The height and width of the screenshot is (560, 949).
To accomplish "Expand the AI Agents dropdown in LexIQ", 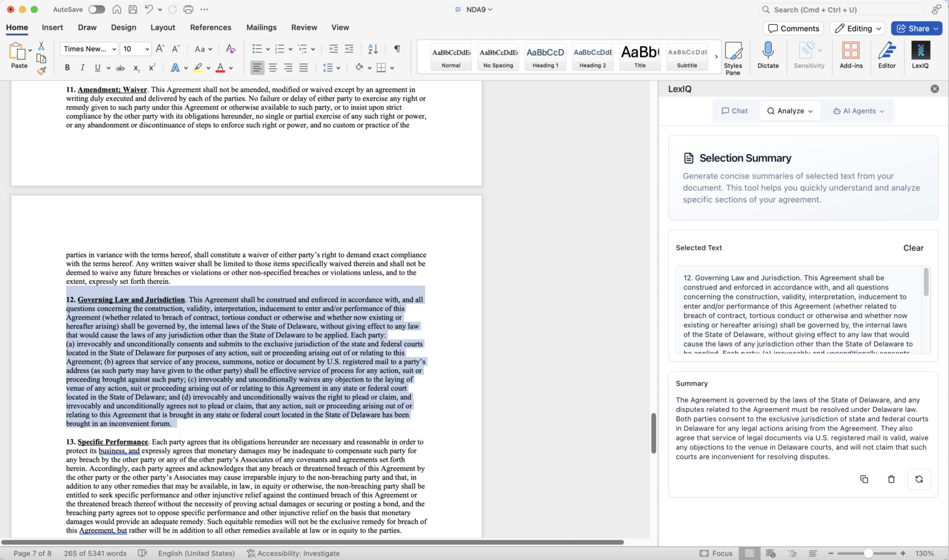I will tap(858, 111).
